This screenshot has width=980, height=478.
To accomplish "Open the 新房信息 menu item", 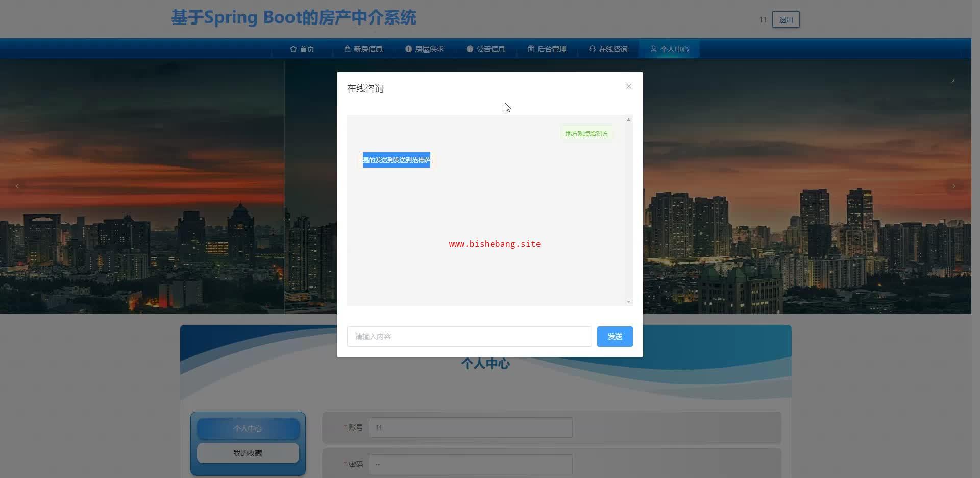I will [363, 49].
